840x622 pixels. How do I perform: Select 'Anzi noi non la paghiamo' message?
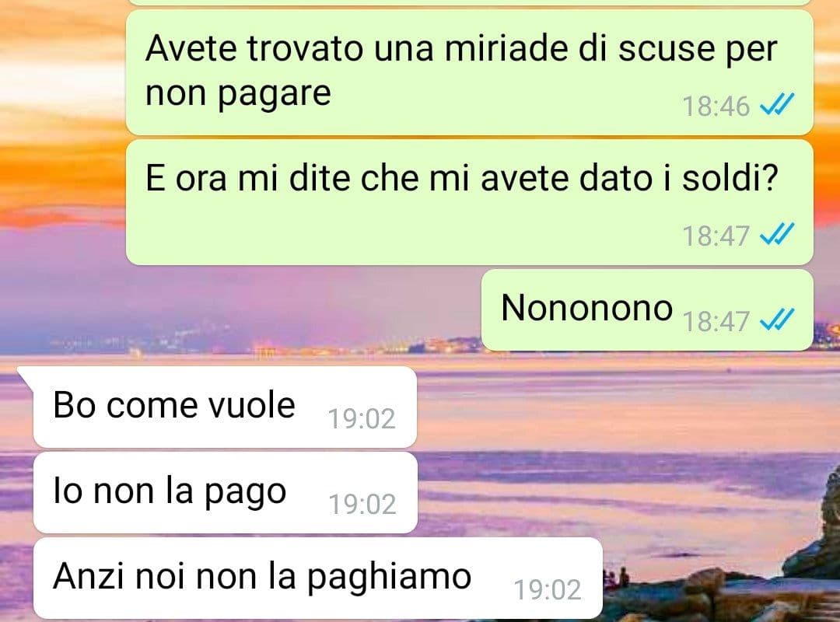(317, 578)
